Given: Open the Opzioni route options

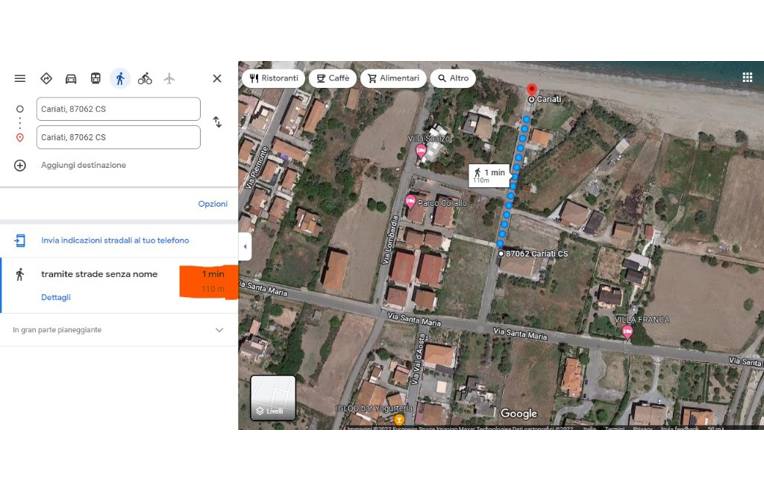Looking at the screenshot, I should (212, 204).
